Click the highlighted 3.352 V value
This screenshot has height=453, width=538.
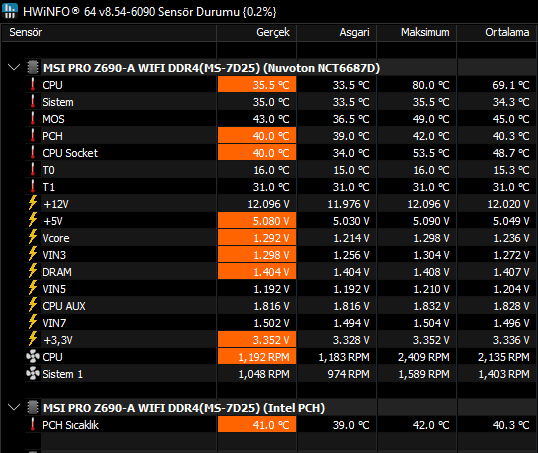(x=257, y=339)
